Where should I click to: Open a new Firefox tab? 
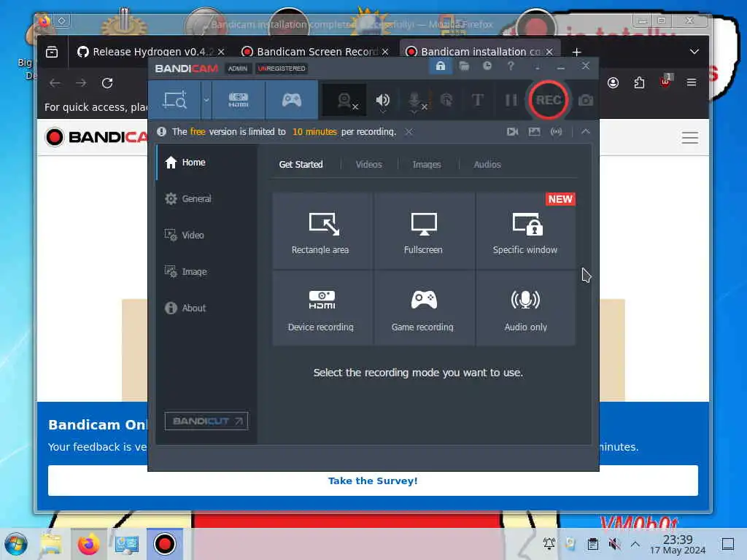pyautogui.click(x=576, y=52)
